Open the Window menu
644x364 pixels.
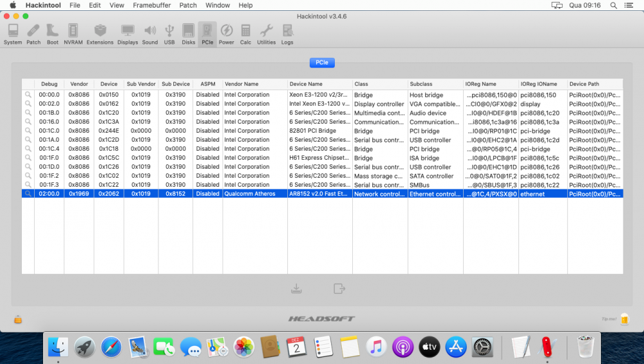click(218, 5)
